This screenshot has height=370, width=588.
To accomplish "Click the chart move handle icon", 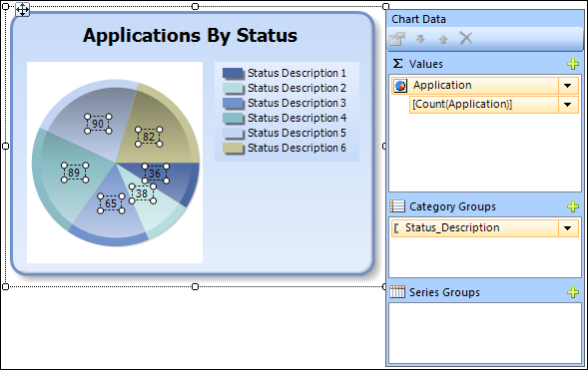I will [22, 9].
